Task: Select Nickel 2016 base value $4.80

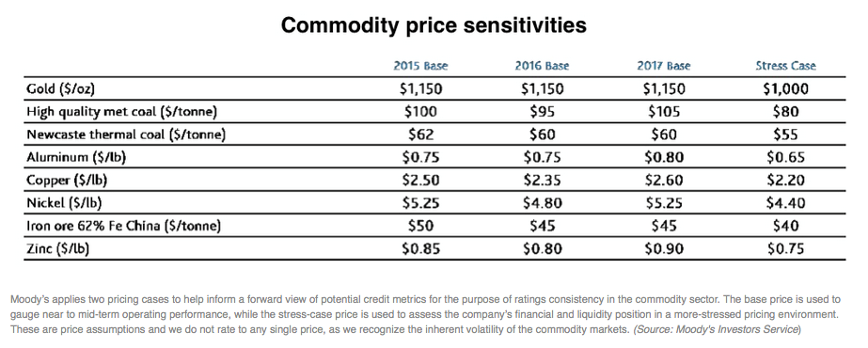Action: tap(543, 203)
